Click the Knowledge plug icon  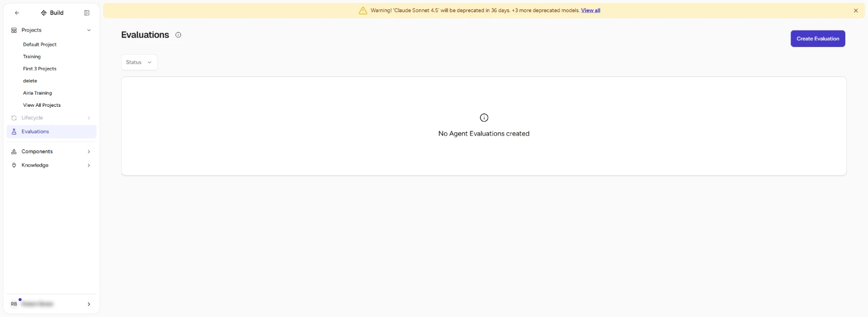click(x=14, y=165)
